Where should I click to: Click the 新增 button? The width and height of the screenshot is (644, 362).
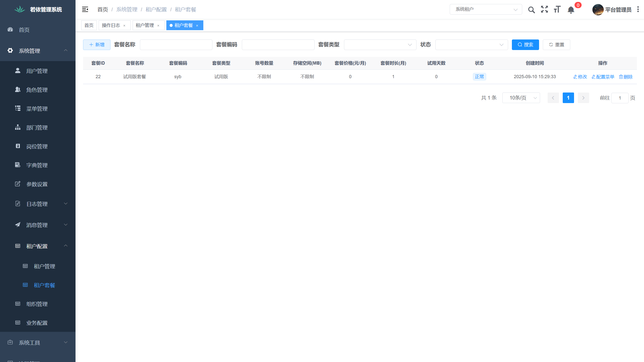click(x=96, y=44)
